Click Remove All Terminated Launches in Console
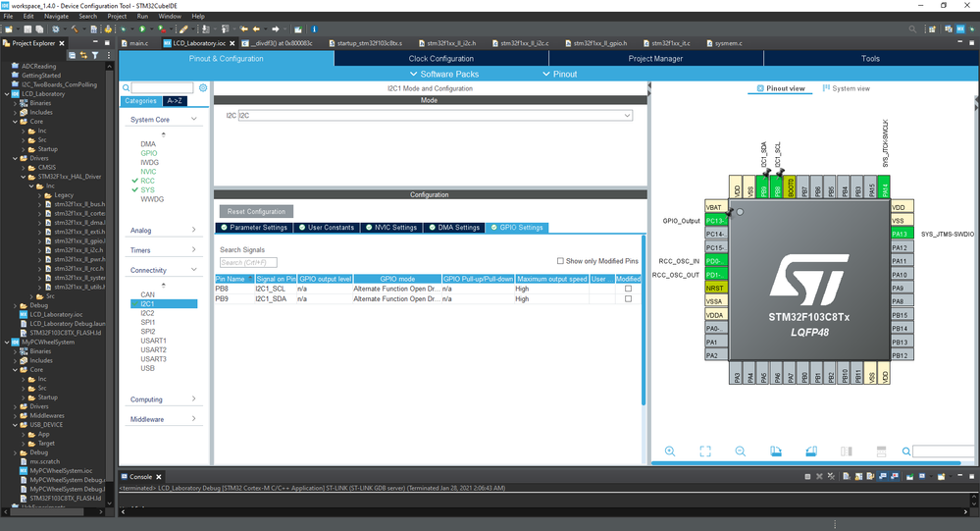The image size is (980, 531). (831, 477)
